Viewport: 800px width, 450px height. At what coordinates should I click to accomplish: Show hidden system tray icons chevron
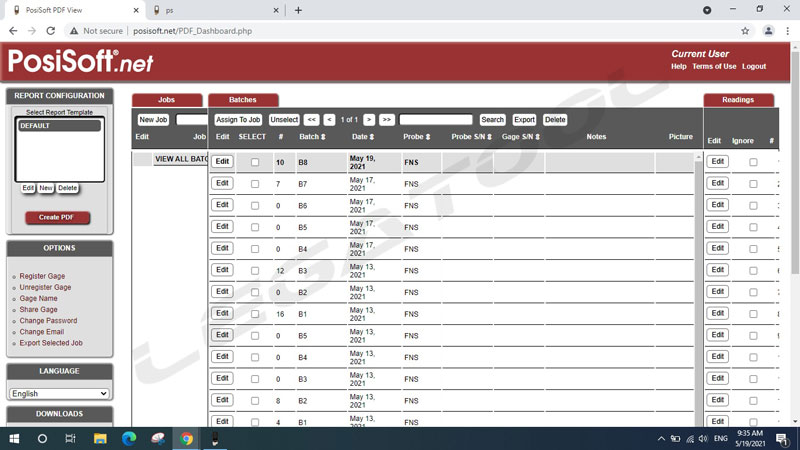[x=661, y=438]
